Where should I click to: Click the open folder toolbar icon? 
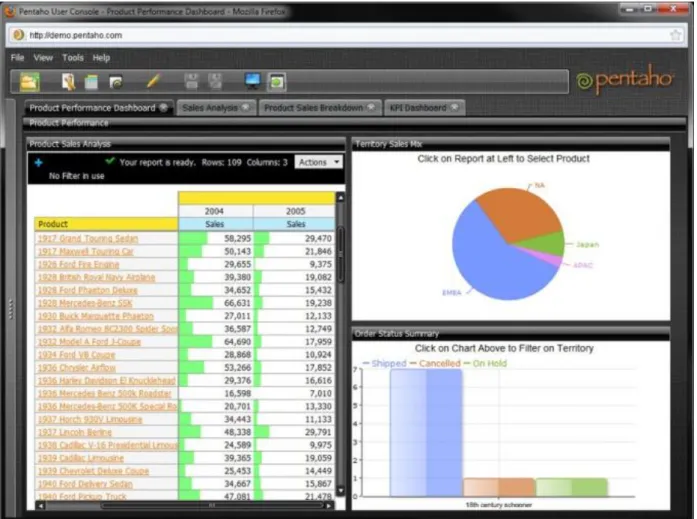tap(30, 82)
